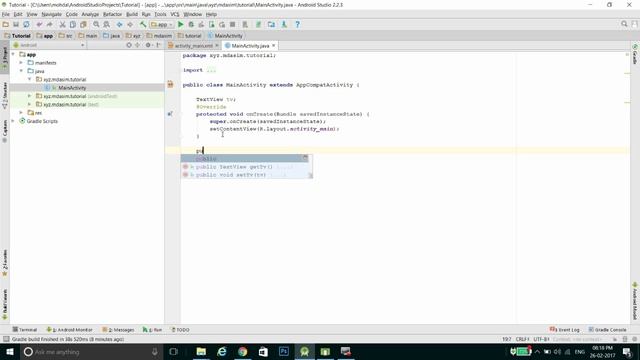Screen dimensions: 640x360
Task: Open Google Chrome from the taskbar
Action: click(242, 351)
